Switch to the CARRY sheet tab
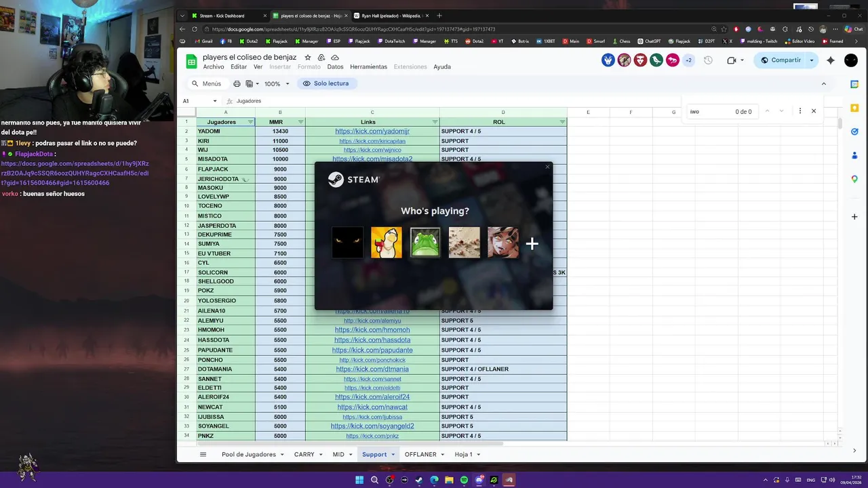 pyautogui.click(x=304, y=454)
